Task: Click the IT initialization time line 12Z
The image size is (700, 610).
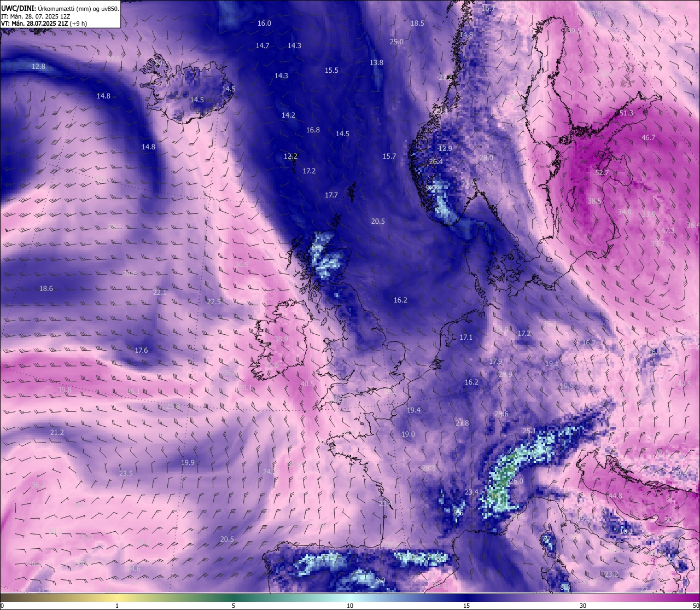Action: [x=36, y=16]
